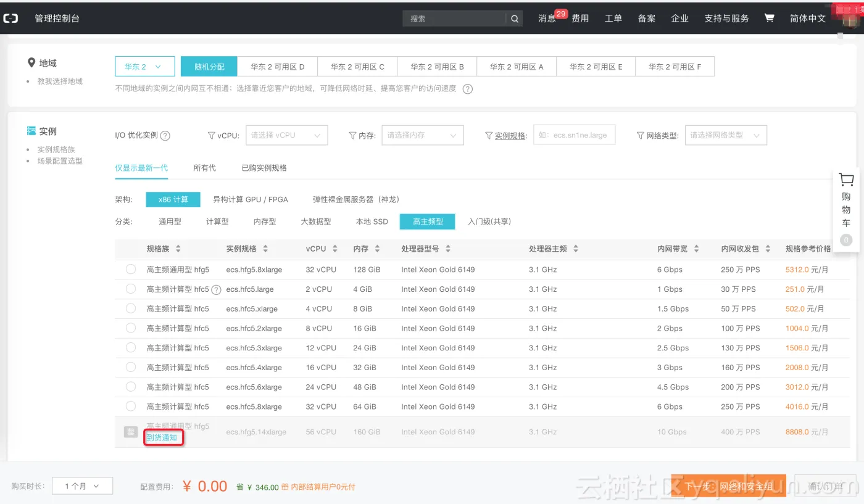Select the 入门级(共享) category
The width and height of the screenshot is (864, 504).
pos(489,221)
